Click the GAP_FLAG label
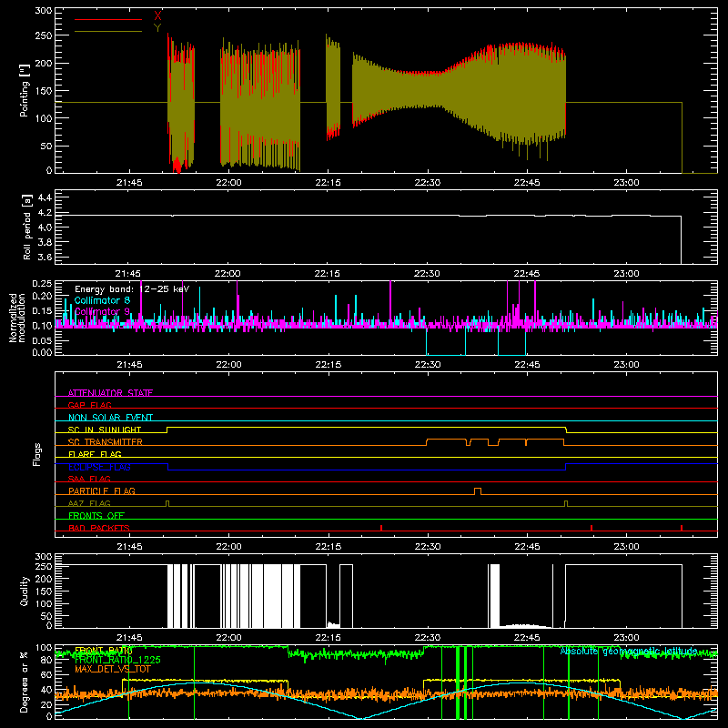Viewport: 728px width, 728px height. [89, 405]
